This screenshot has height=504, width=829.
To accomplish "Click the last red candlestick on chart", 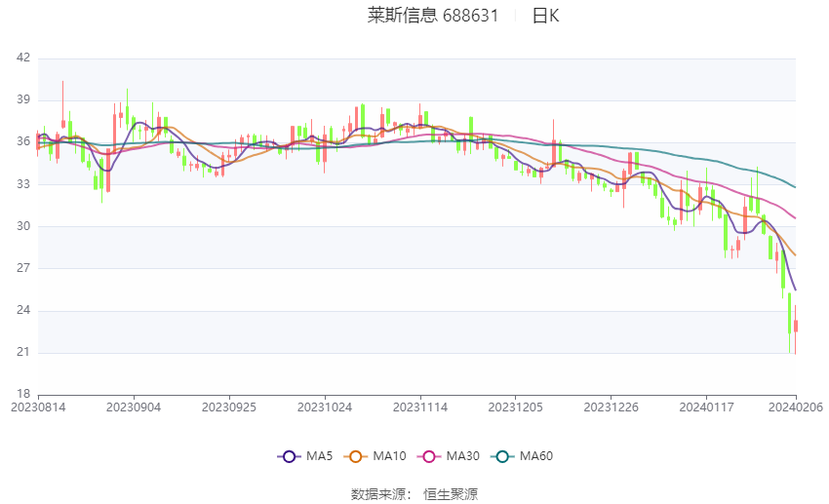I will tap(795, 326).
